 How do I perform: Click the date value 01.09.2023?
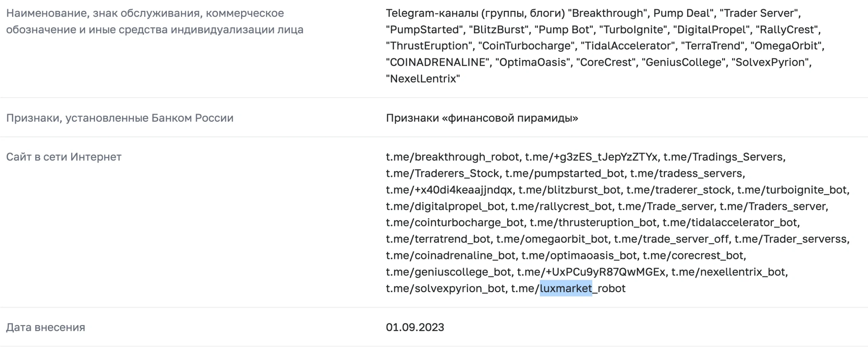click(x=415, y=327)
